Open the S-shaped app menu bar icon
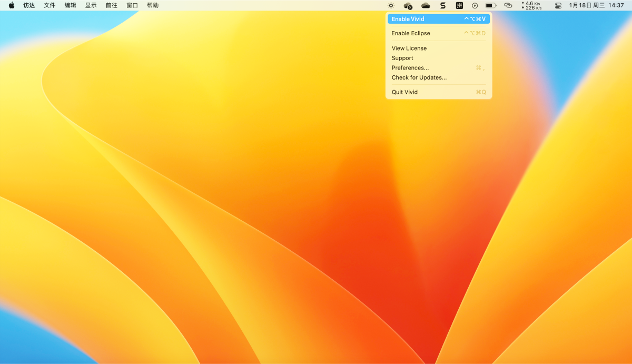This screenshot has height=364, width=632. [443, 5]
